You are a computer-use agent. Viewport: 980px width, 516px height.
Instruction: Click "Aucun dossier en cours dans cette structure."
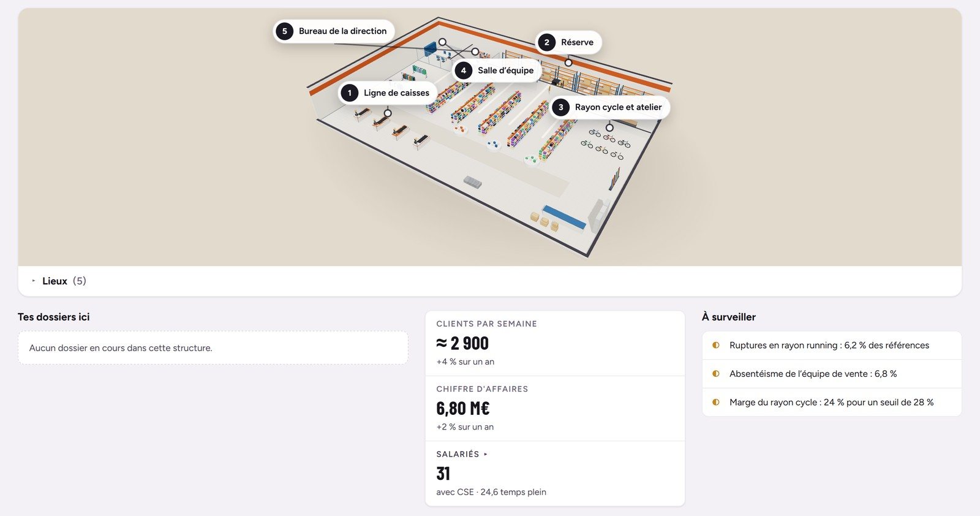(121, 348)
